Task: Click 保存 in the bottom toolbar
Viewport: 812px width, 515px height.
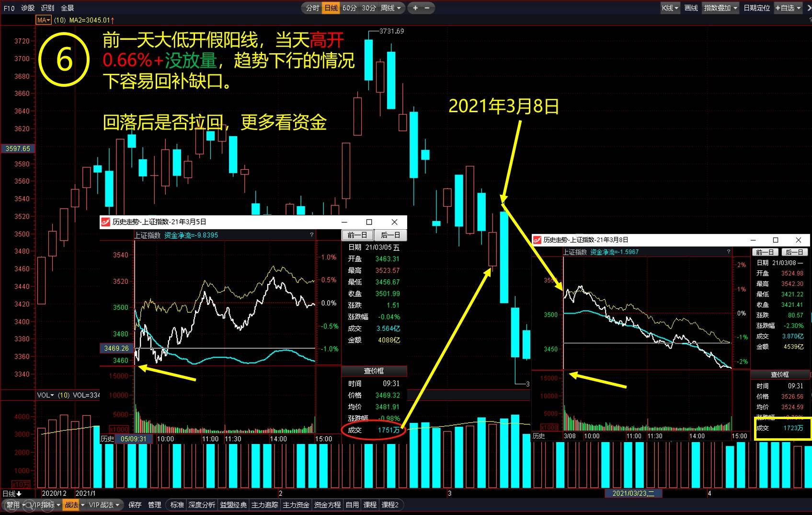Action: coord(135,505)
